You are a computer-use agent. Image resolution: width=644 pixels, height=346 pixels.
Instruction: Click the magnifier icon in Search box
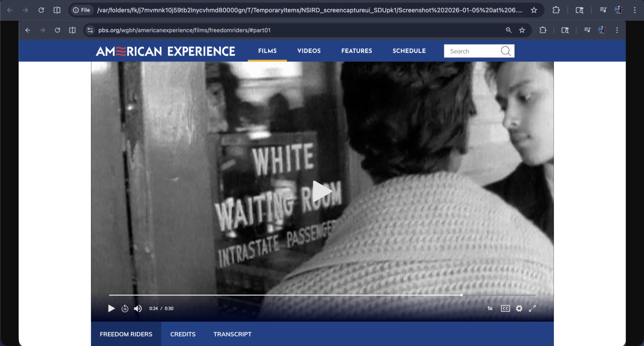506,51
